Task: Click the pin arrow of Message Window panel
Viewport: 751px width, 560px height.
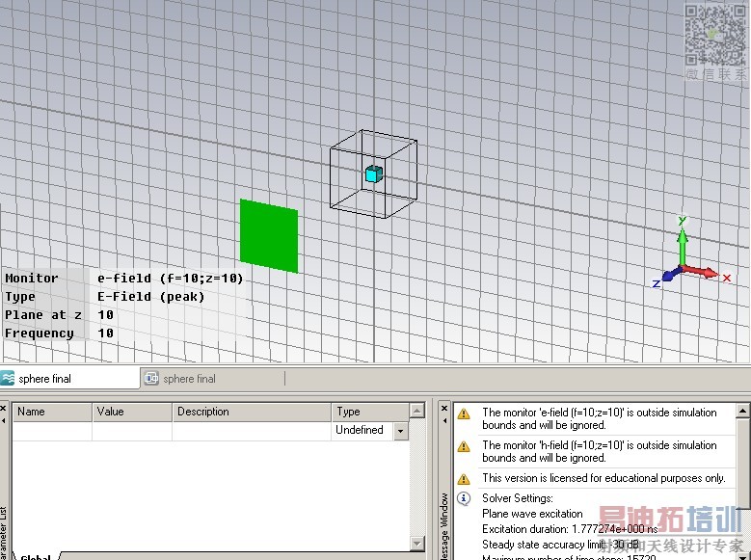Action: tap(444, 421)
